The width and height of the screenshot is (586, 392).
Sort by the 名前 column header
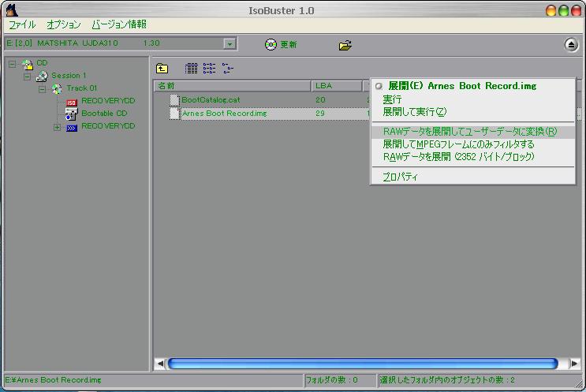tap(233, 86)
